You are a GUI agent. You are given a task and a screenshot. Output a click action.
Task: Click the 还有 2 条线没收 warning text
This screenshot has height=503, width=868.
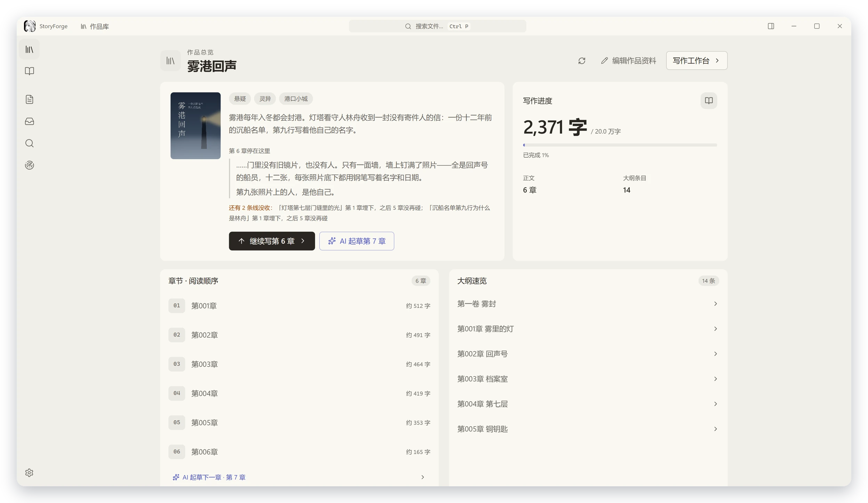pyautogui.click(x=250, y=208)
